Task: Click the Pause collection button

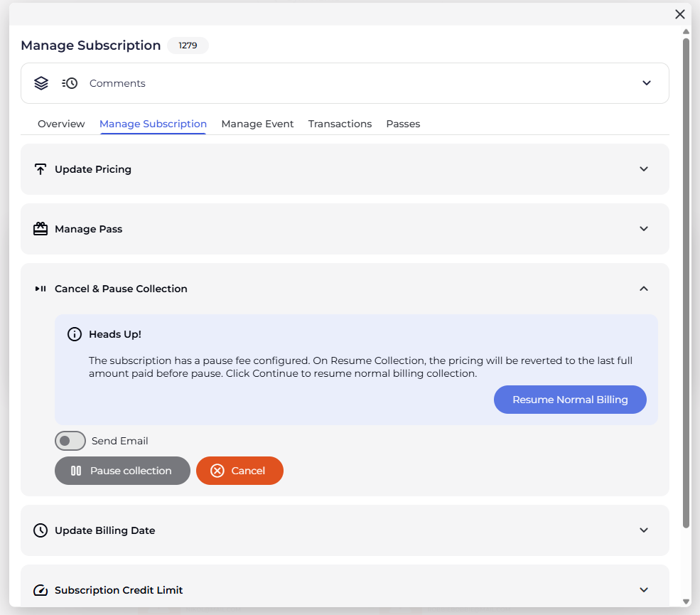Action: tap(122, 471)
